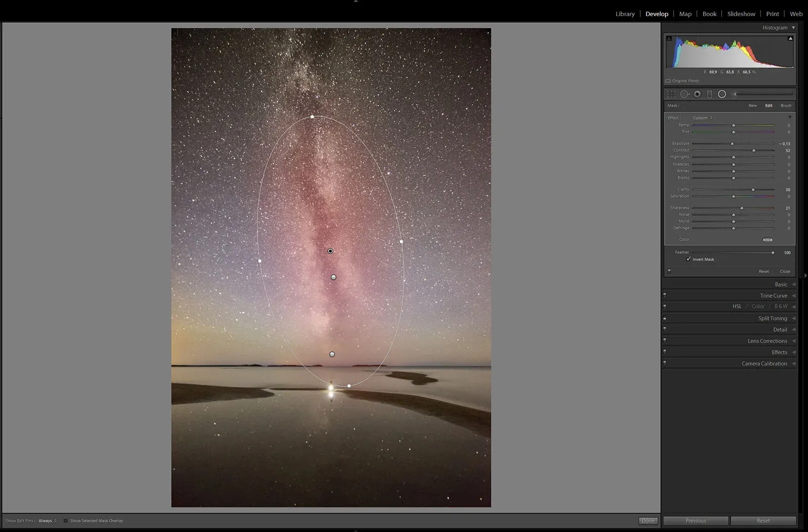
Task: Open the Show Edit Pins Always dropdown
Action: pos(47,520)
